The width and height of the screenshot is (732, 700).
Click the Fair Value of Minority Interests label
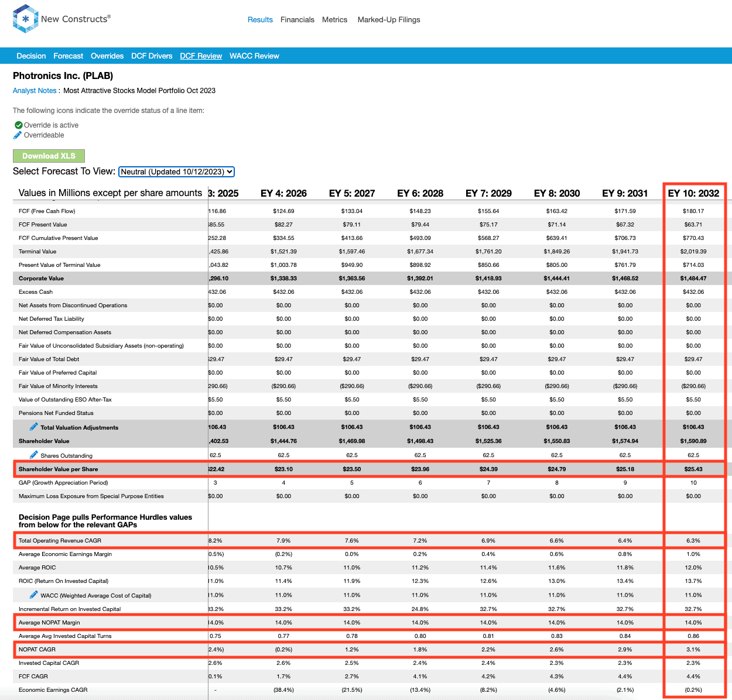58,386
